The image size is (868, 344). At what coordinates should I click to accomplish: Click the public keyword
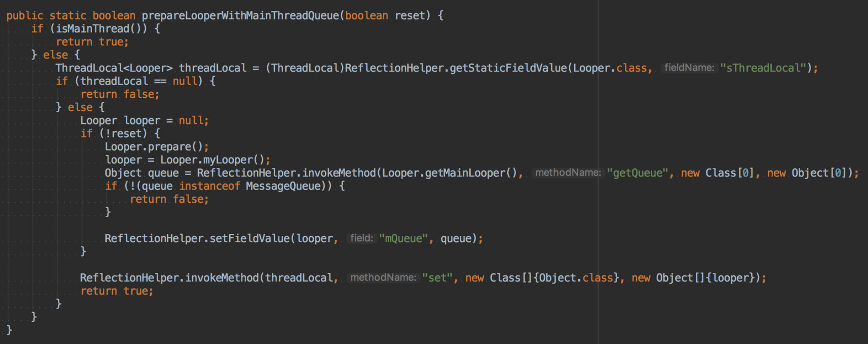[x=24, y=16]
